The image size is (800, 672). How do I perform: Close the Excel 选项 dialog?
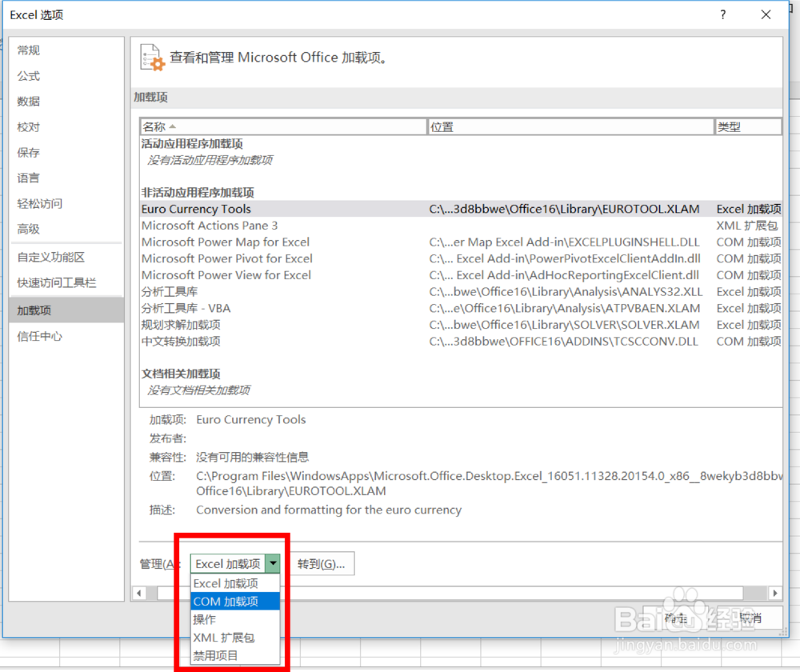coord(766,14)
